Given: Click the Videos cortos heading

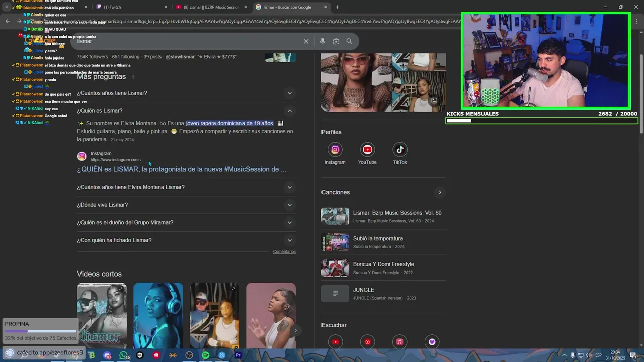Looking at the screenshot, I should [99, 274].
